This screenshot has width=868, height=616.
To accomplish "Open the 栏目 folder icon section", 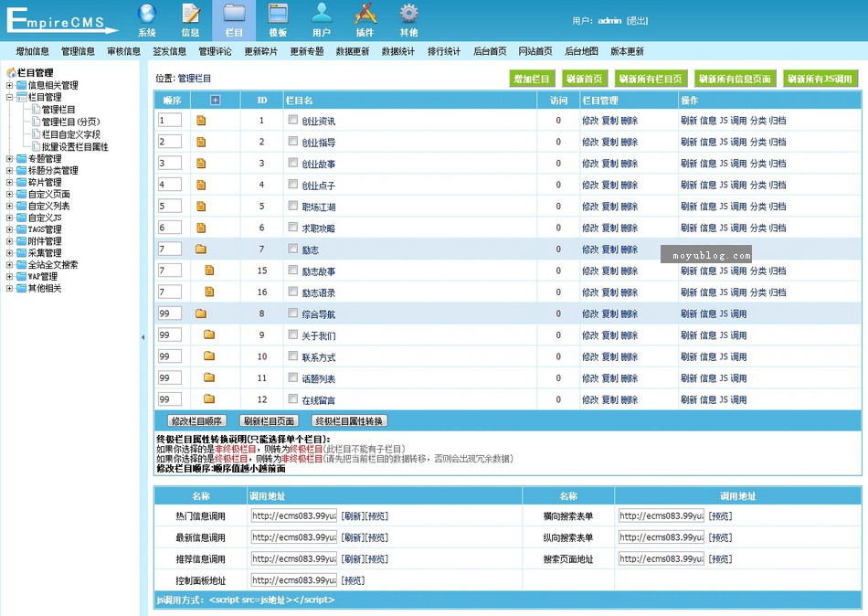I will [234, 20].
